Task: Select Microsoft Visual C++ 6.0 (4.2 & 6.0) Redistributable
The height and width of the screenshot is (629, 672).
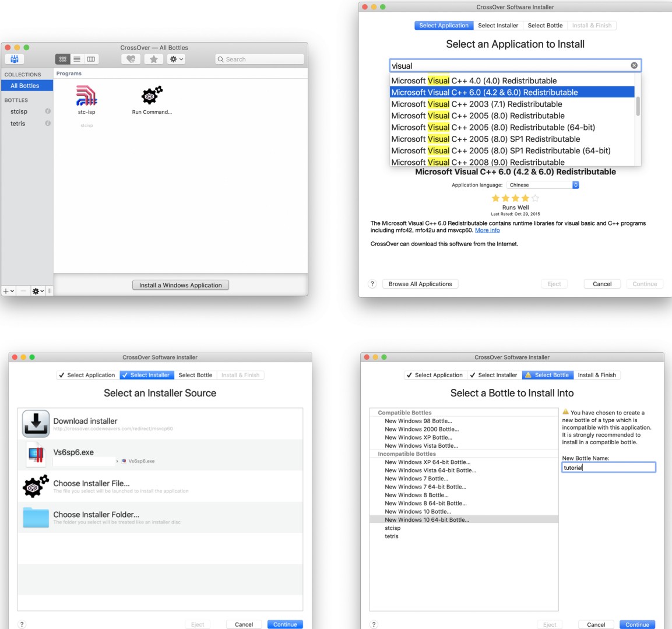Action: coord(512,92)
